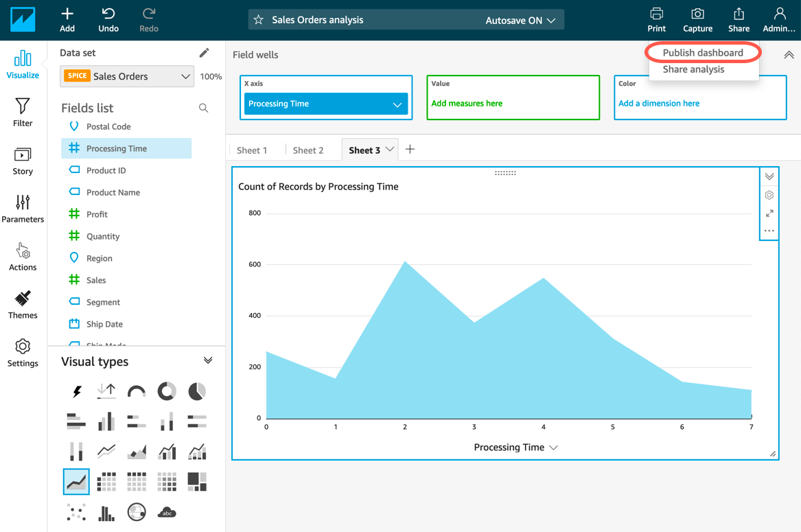Image resolution: width=801 pixels, height=532 pixels.
Task: Open the SPICE Sales Orders dataset dropdown
Action: (126, 76)
